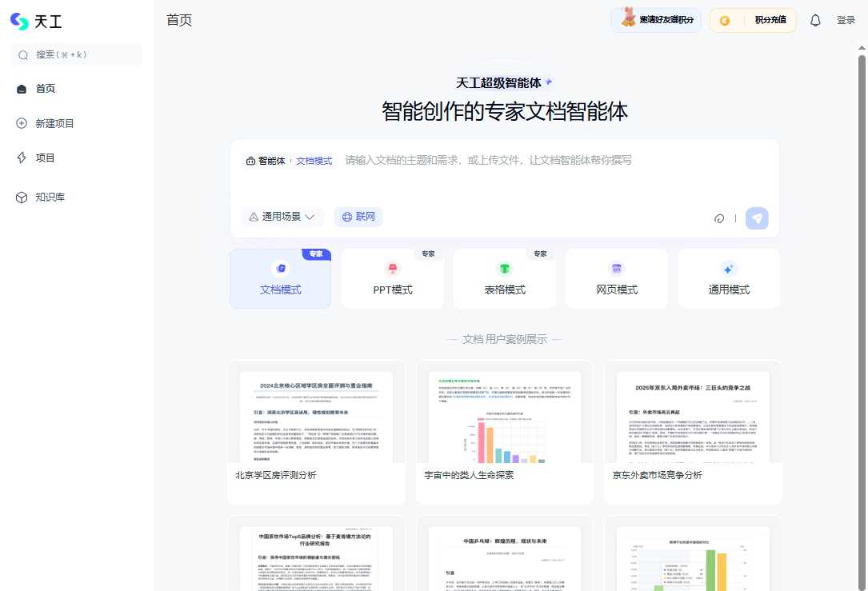This screenshot has height=591, width=868.
Task: Enable the 联网 networking toggle
Action: 358,217
